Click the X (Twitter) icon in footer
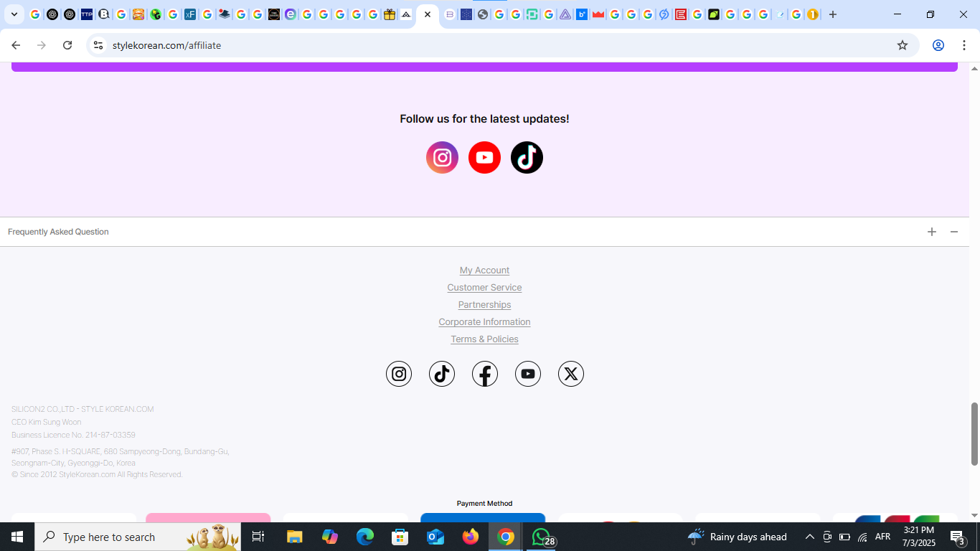The image size is (980, 551). [x=571, y=374]
